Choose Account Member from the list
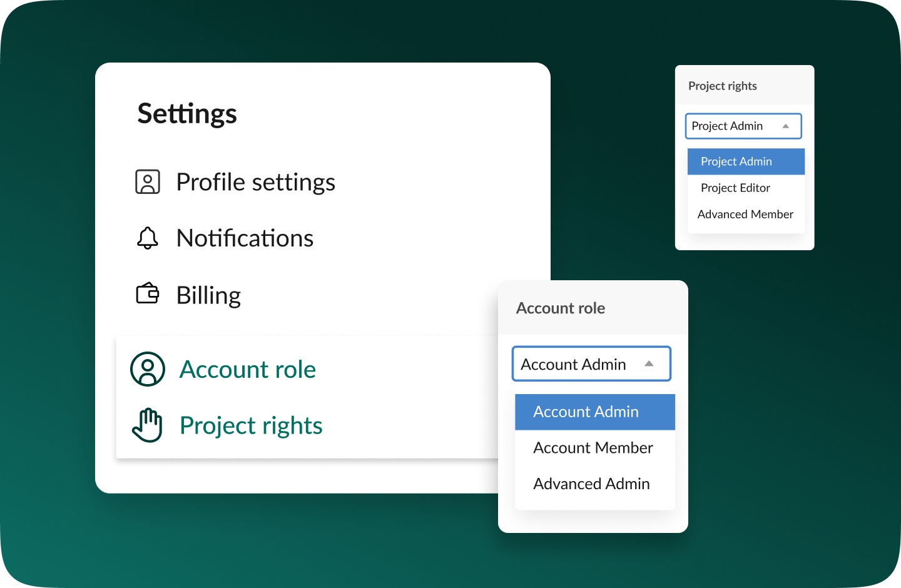 [x=593, y=448]
